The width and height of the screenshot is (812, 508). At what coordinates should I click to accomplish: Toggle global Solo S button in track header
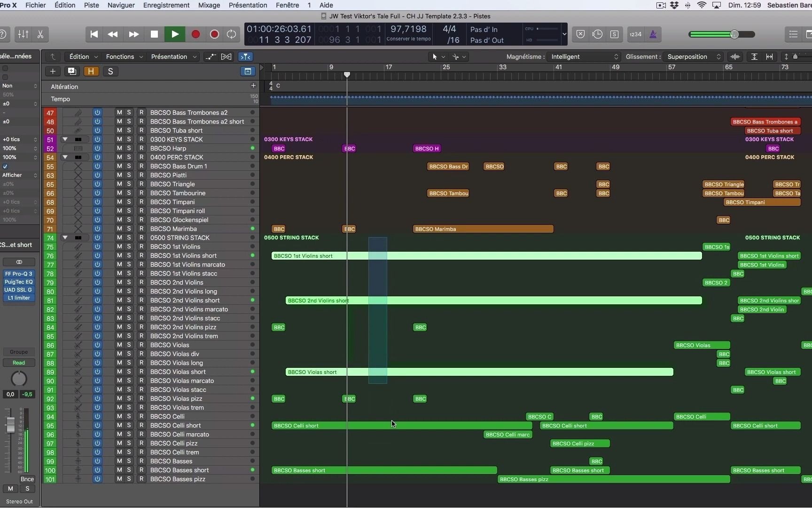(x=110, y=71)
